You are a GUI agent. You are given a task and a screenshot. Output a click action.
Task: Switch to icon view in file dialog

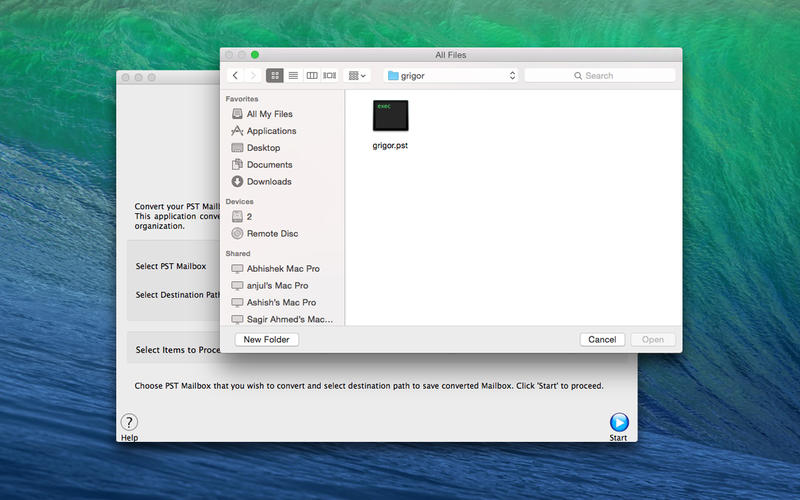(274, 76)
